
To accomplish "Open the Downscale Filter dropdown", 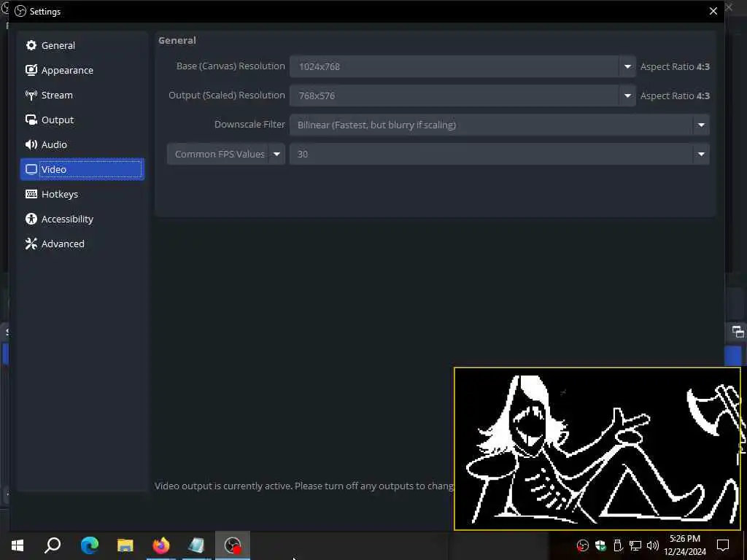I will (x=499, y=125).
